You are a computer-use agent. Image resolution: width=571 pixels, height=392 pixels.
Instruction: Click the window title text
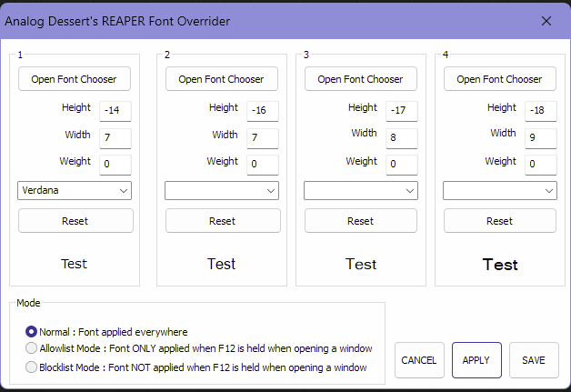pyautogui.click(x=117, y=21)
